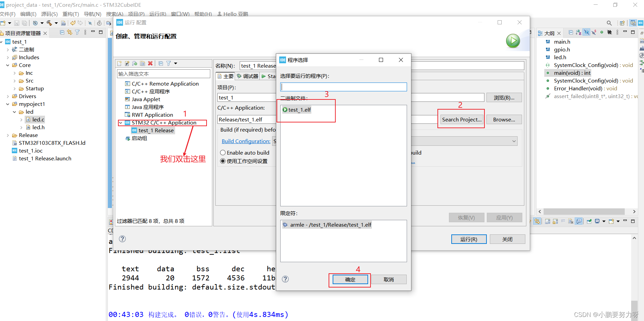Expand the Release folder in project tree
644x321 pixels.
(8, 135)
